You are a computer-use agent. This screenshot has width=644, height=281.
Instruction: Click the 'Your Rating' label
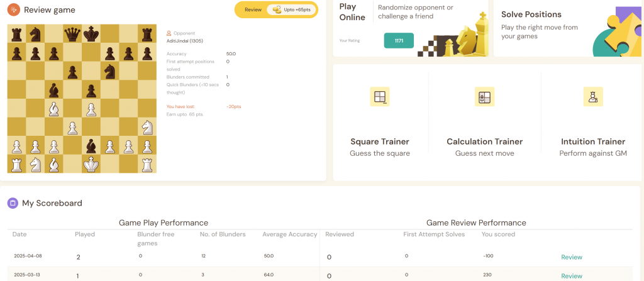click(x=348, y=41)
